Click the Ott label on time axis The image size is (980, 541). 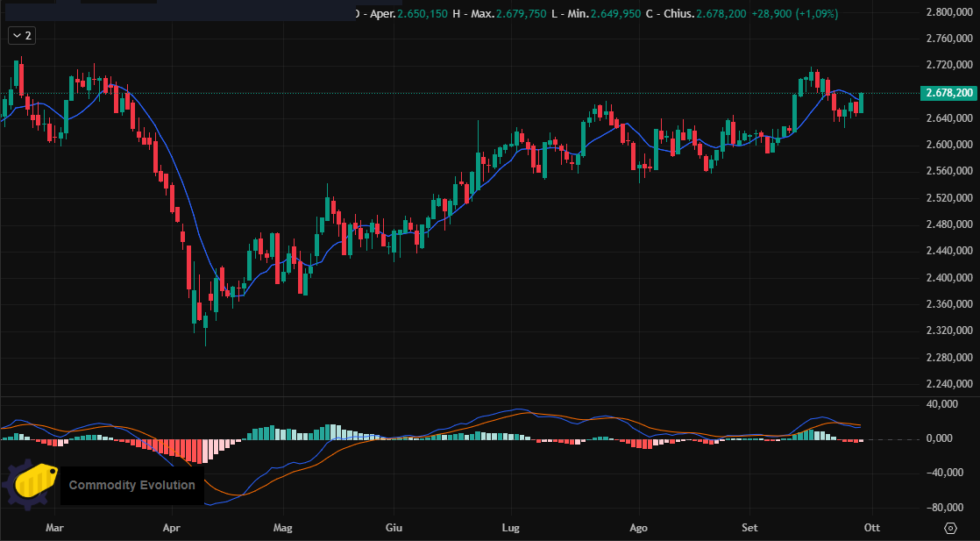[871, 528]
